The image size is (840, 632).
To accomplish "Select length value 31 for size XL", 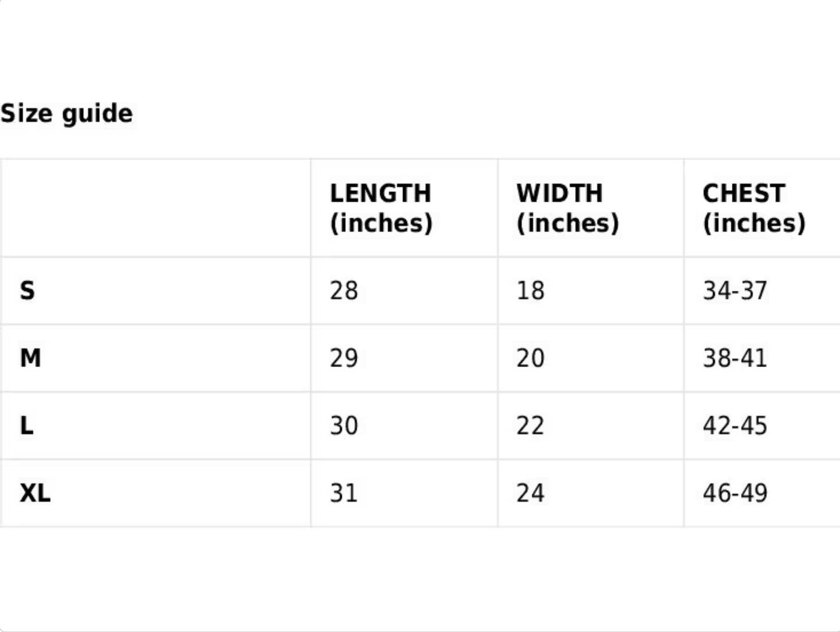I will (x=344, y=493).
